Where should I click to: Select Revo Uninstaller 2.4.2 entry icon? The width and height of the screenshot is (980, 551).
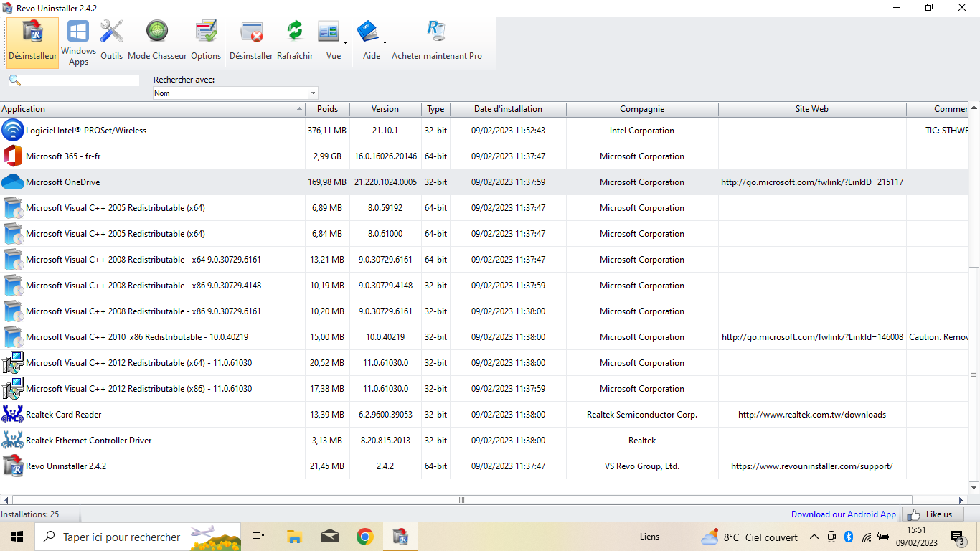point(13,466)
